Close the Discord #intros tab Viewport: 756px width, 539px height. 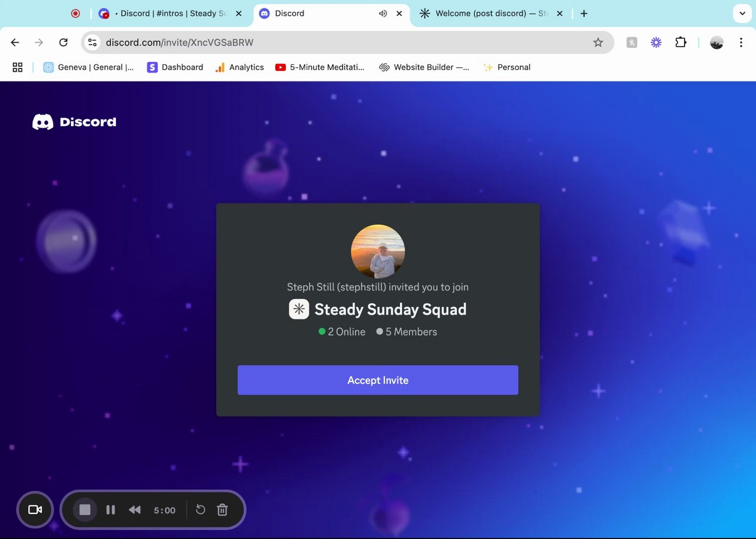point(239,13)
